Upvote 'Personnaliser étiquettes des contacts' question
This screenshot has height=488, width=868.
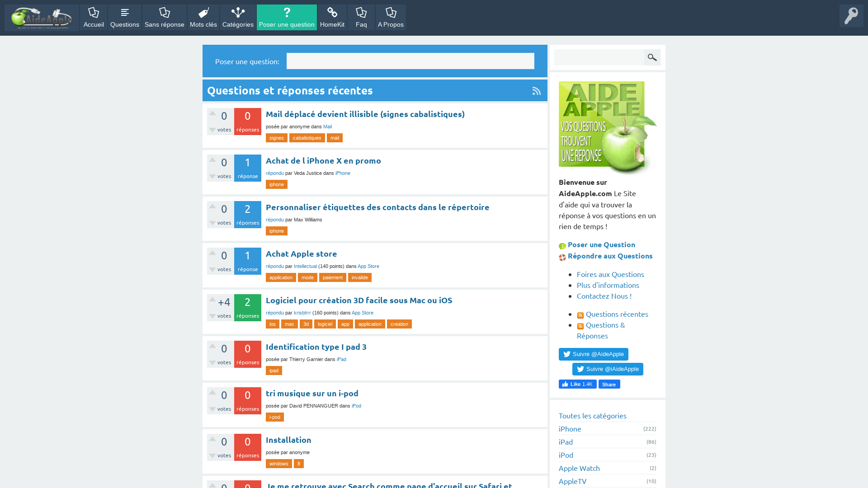tap(212, 206)
